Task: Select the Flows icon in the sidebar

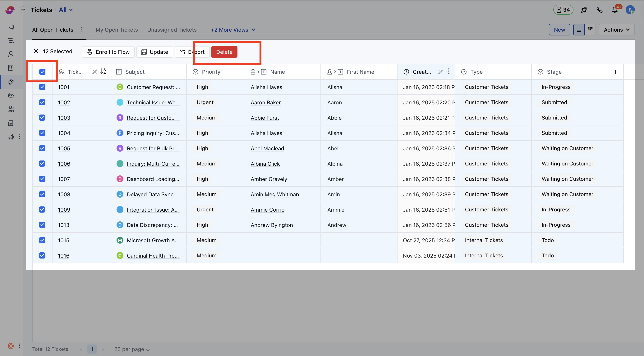Action: coord(11,40)
